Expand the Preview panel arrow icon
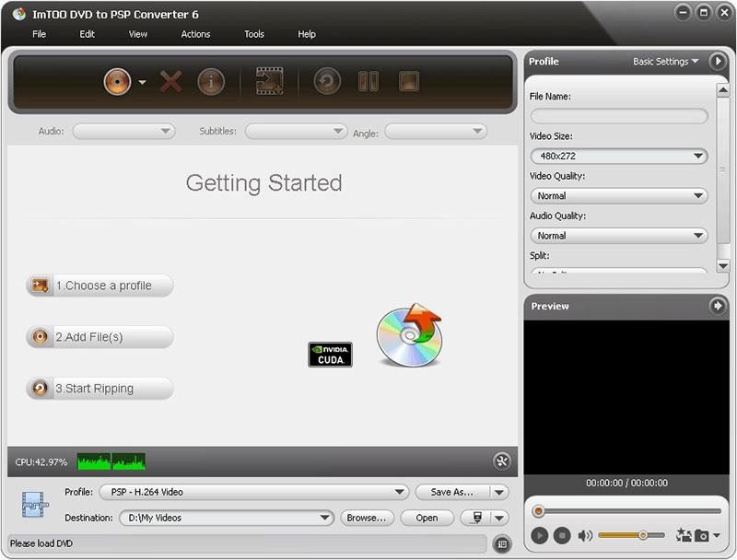Viewport: 737px width, 560px height. tap(719, 306)
